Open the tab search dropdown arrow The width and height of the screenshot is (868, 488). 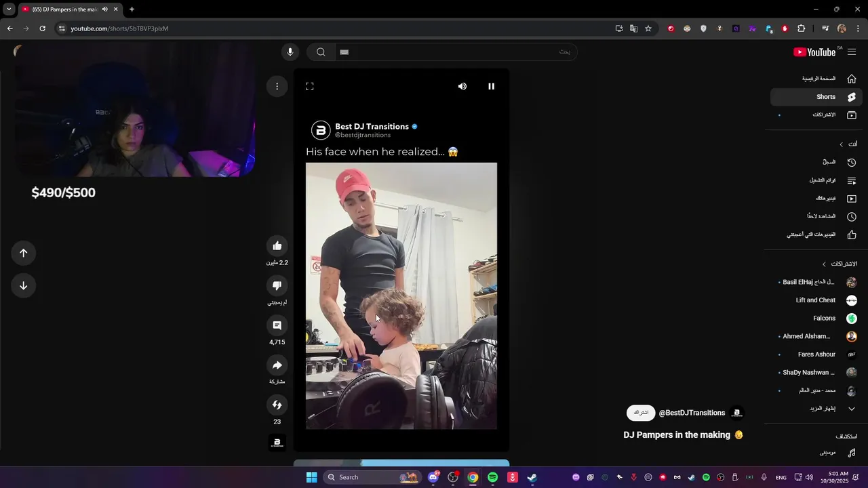[x=9, y=9]
